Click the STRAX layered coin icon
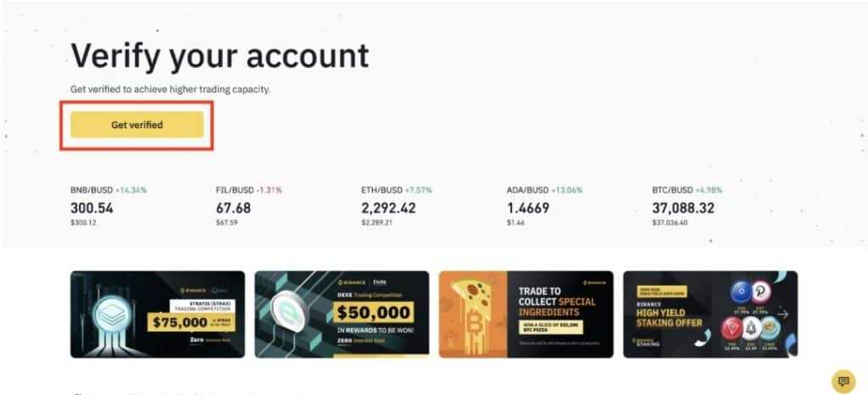Screen dimensions: 868x395 (114, 312)
